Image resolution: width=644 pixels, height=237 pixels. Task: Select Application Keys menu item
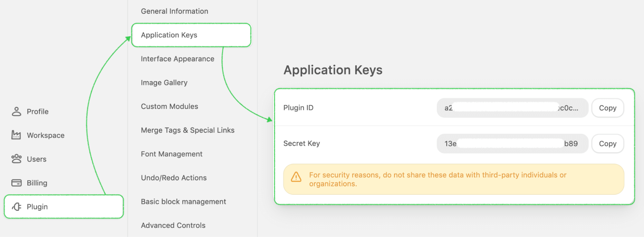[x=169, y=35]
